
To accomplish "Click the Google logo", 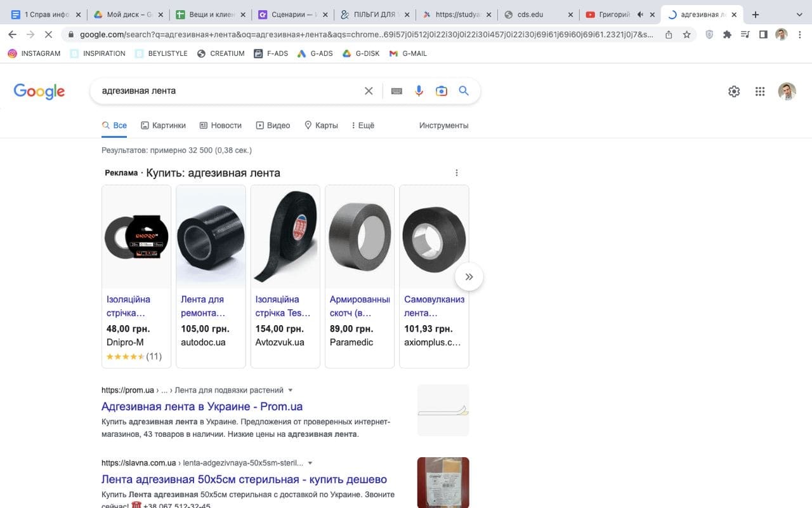I will pyautogui.click(x=39, y=91).
